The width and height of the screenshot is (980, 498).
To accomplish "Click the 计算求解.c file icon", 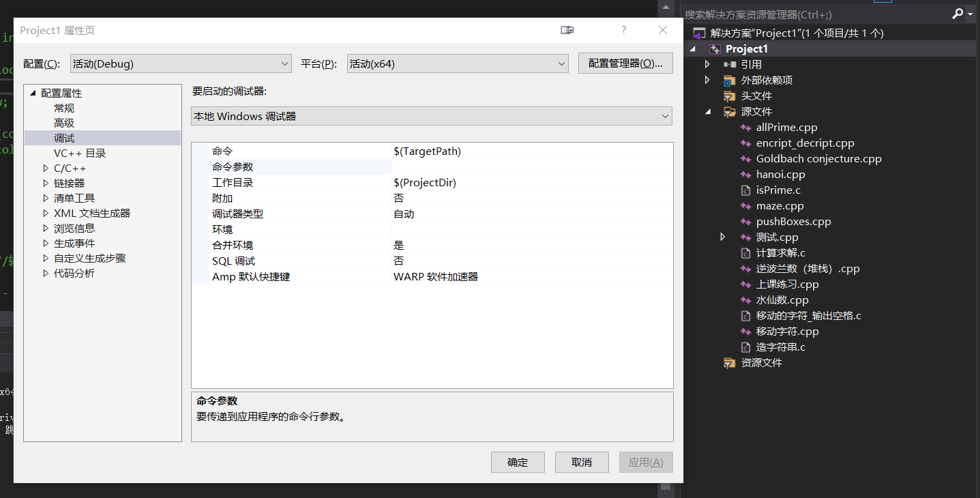I will tap(745, 253).
